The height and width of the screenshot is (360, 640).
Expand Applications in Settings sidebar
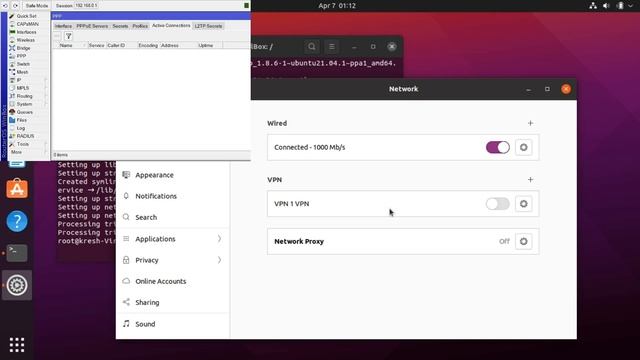[x=173, y=239]
